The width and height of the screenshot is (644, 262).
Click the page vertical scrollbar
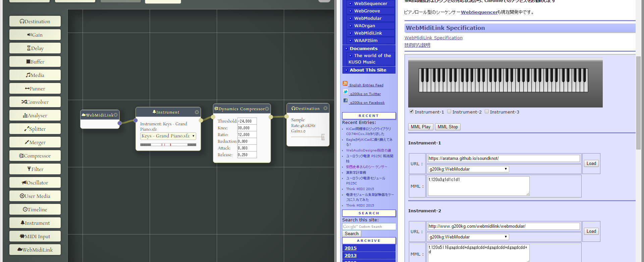tap(638, 103)
